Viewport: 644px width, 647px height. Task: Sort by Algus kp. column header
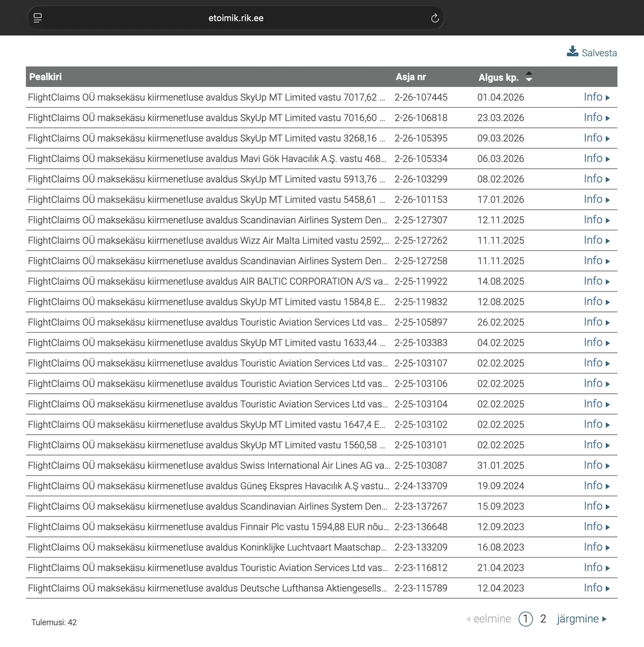498,77
